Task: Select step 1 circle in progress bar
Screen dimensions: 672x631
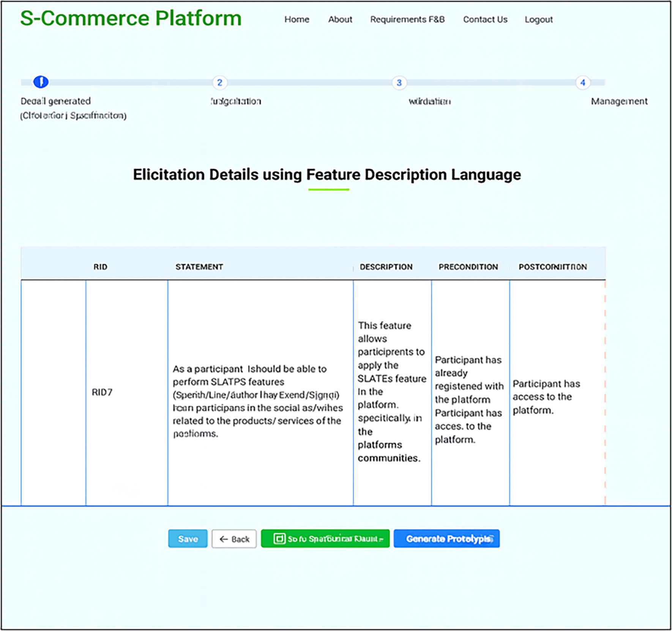Action: tap(41, 82)
